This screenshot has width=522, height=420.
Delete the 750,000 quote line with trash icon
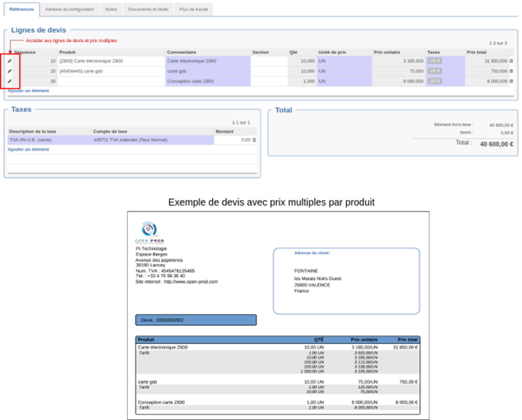click(512, 71)
